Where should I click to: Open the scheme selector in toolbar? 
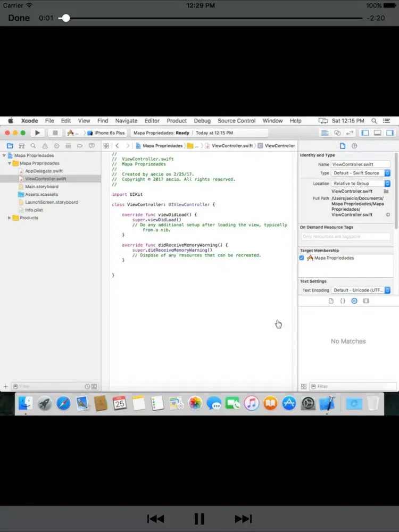[x=73, y=132]
